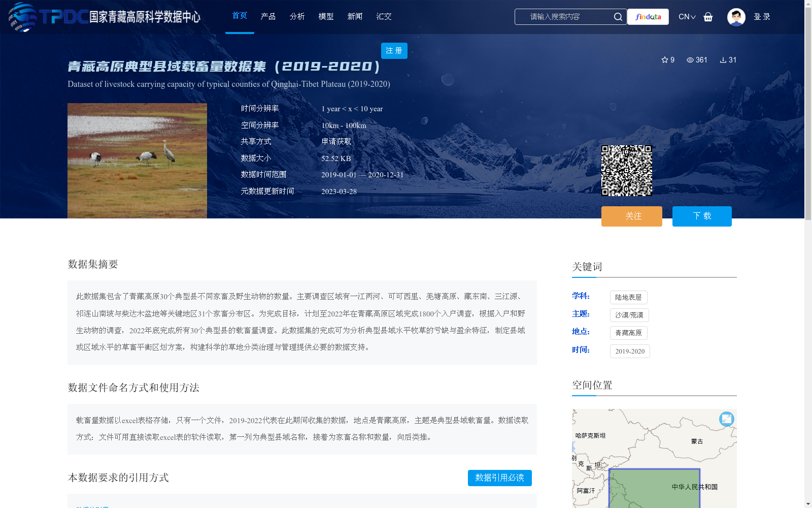Expand the map with the fullscreen icon
Screen dimensions: 812x508
pos(727,419)
